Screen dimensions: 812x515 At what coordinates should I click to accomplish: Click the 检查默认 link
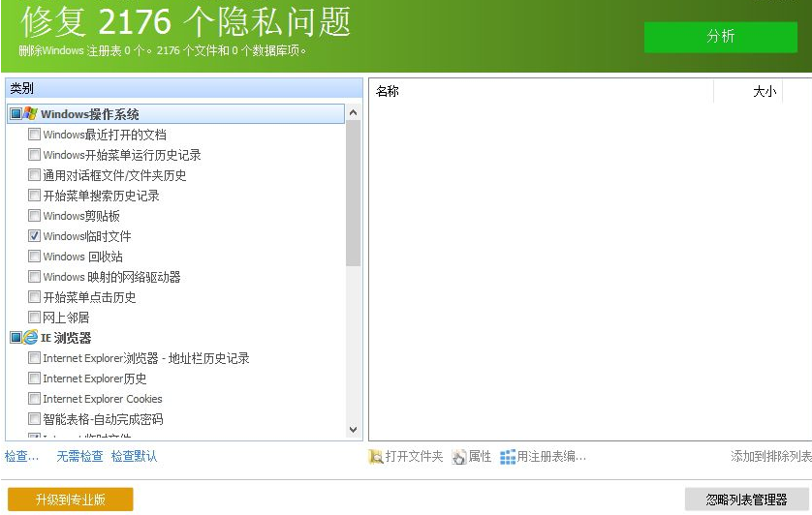(x=134, y=457)
